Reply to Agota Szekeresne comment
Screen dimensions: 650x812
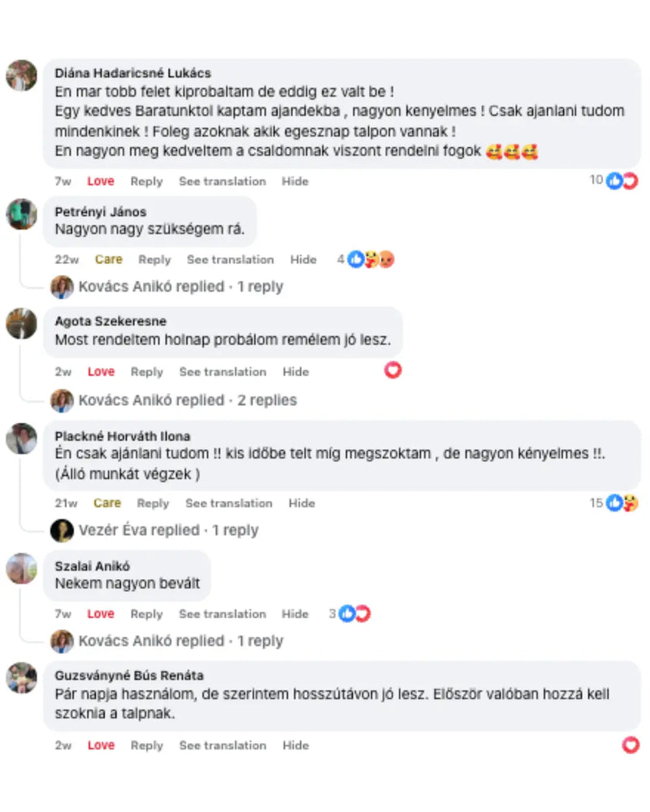pos(147,372)
